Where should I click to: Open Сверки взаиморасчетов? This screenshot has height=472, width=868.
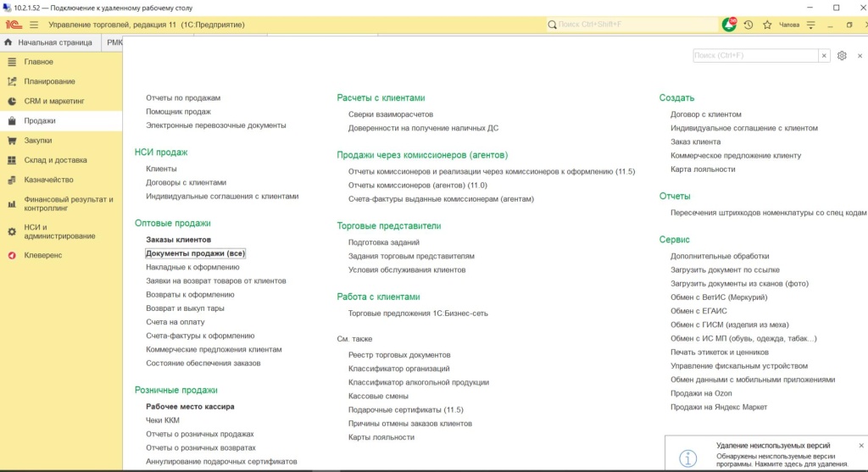pos(390,114)
